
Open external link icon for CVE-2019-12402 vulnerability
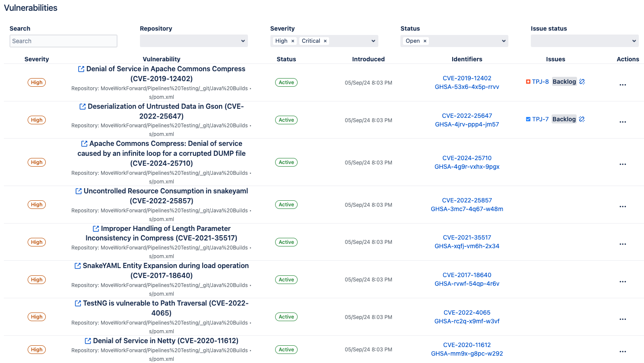coord(81,69)
